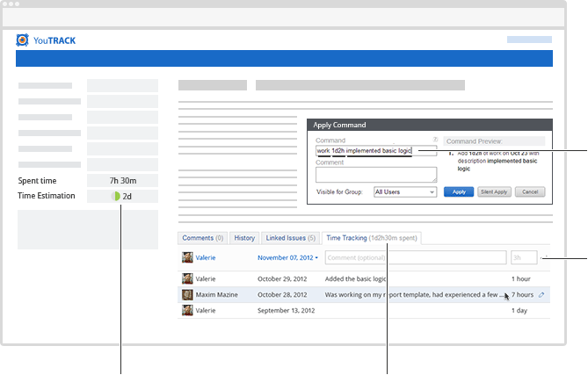Viewport: 588px width, 375px height.
Task: Click the October 29, 2012 date cell
Action: (x=282, y=278)
